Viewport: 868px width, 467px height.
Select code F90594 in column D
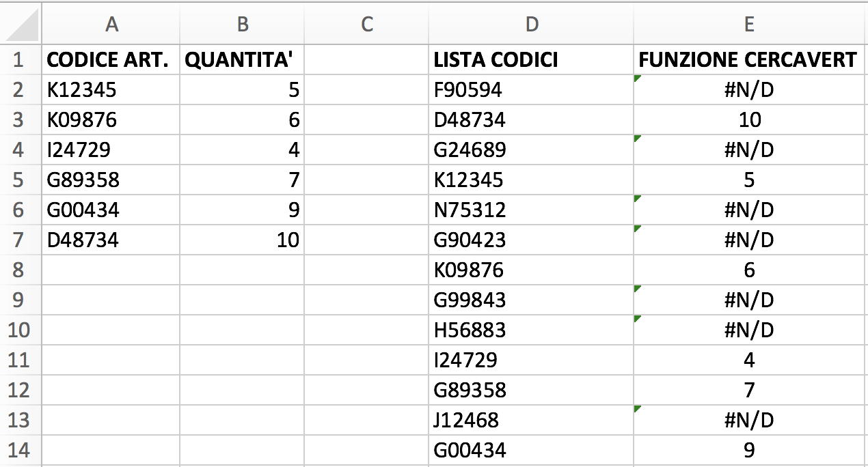(532, 90)
